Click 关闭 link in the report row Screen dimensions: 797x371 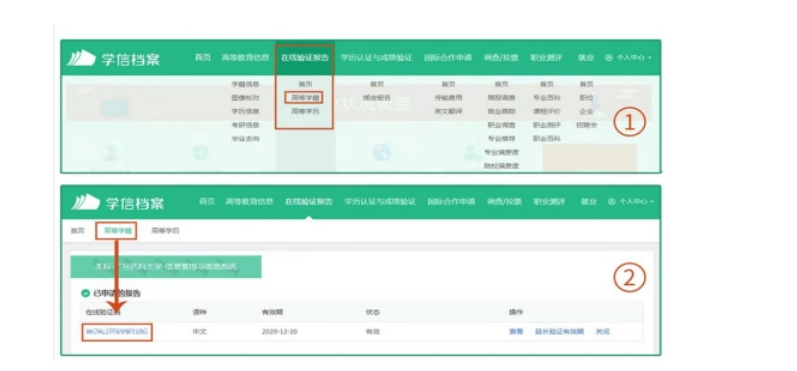tap(602, 331)
